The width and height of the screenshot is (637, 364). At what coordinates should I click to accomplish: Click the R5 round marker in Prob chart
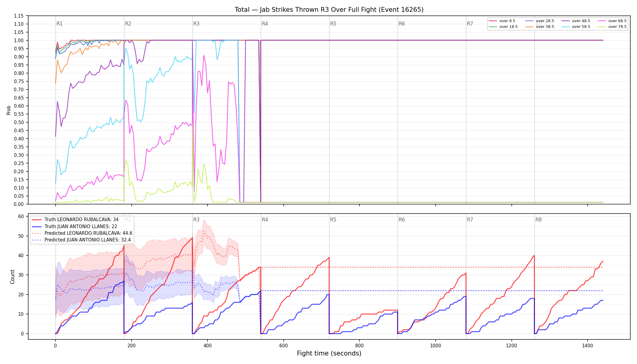click(333, 24)
